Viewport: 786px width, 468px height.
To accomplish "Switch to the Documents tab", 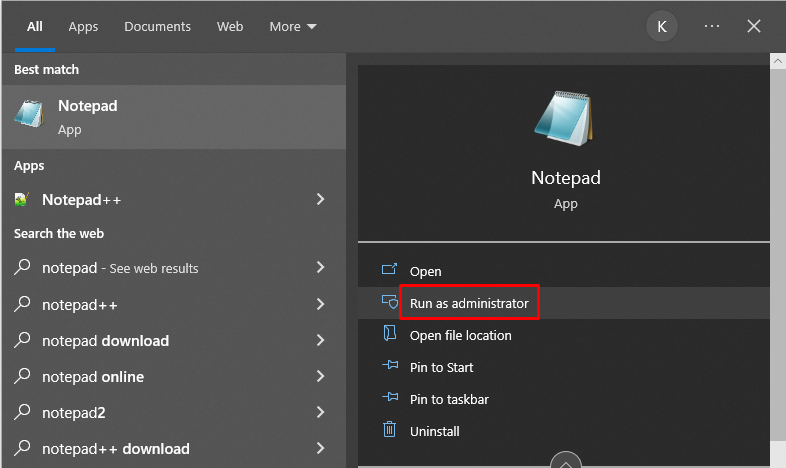I will click(x=157, y=27).
